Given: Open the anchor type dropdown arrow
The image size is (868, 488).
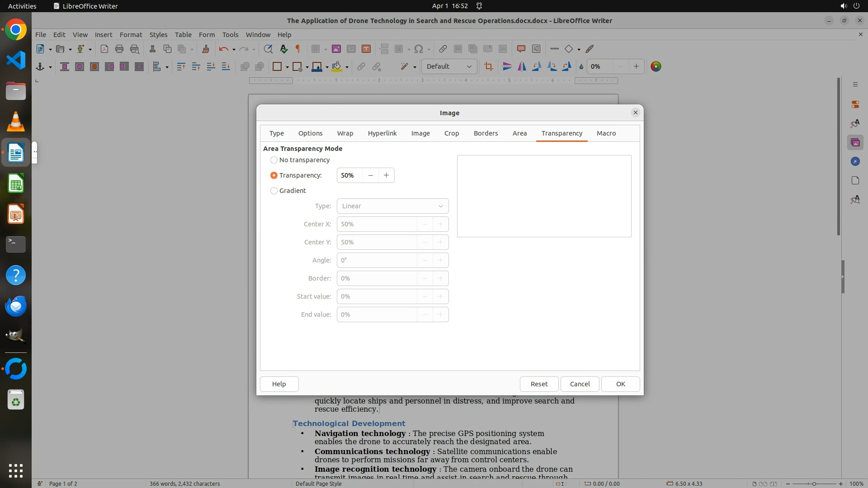Looking at the screenshot, I should [x=50, y=67].
